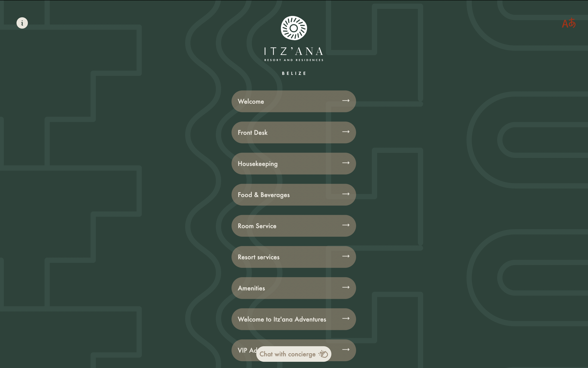Select the Welcome menu item
This screenshot has height=368, width=588.
pyautogui.click(x=294, y=101)
